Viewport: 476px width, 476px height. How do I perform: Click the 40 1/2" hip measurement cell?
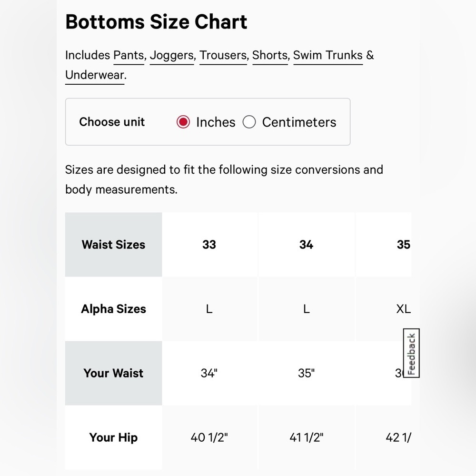pyautogui.click(x=209, y=437)
